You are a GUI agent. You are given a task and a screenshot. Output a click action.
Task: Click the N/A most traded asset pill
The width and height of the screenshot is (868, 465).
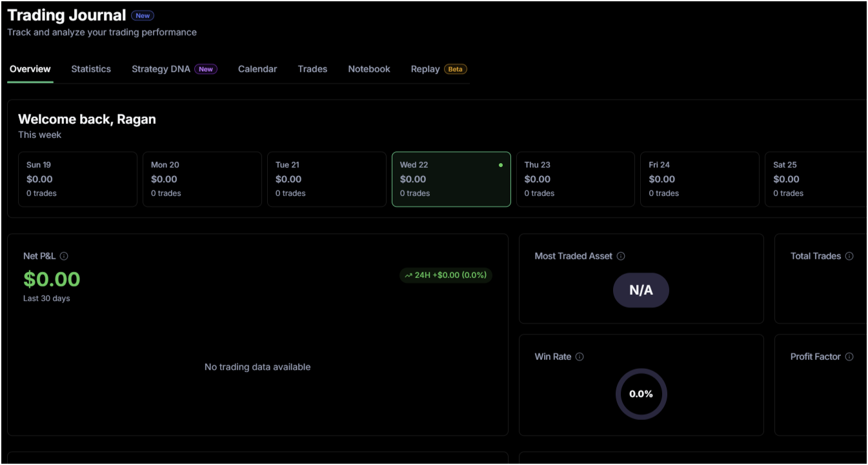coord(641,290)
